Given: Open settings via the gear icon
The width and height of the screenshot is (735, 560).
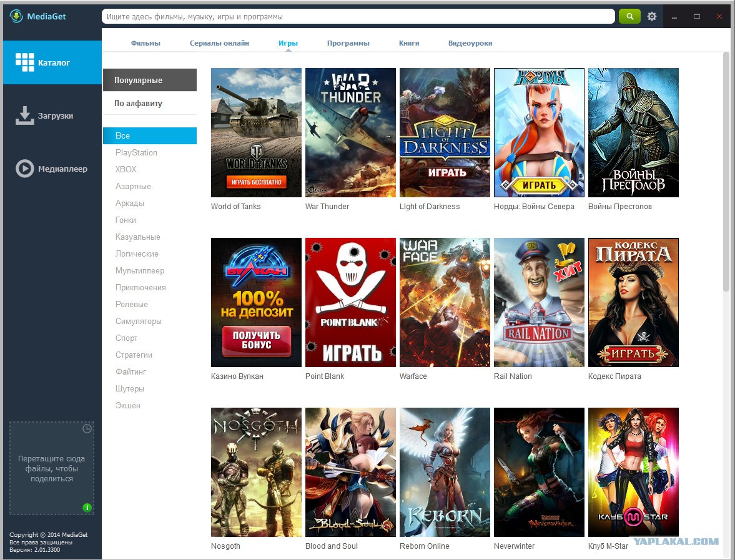Looking at the screenshot, I should click(651, 16).
